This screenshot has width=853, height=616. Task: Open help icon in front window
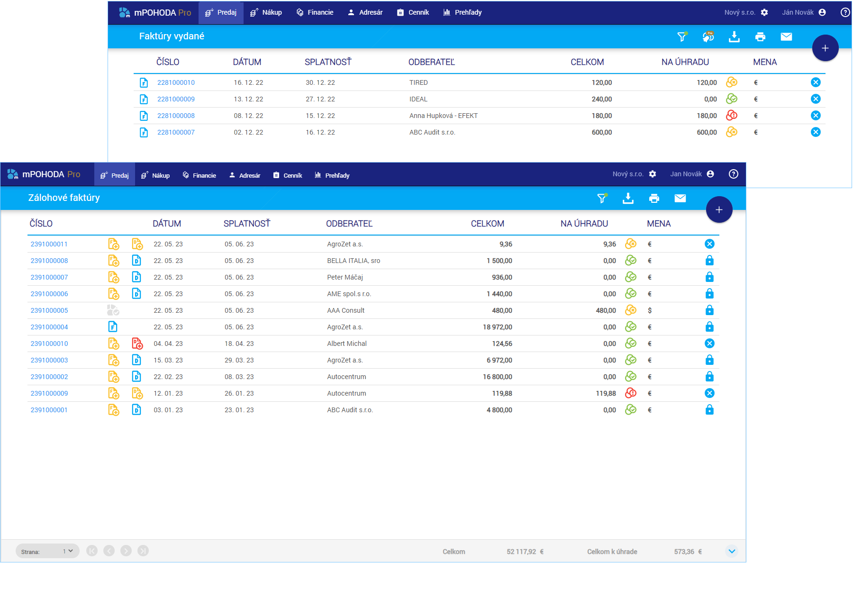click(x=733, y=174)
